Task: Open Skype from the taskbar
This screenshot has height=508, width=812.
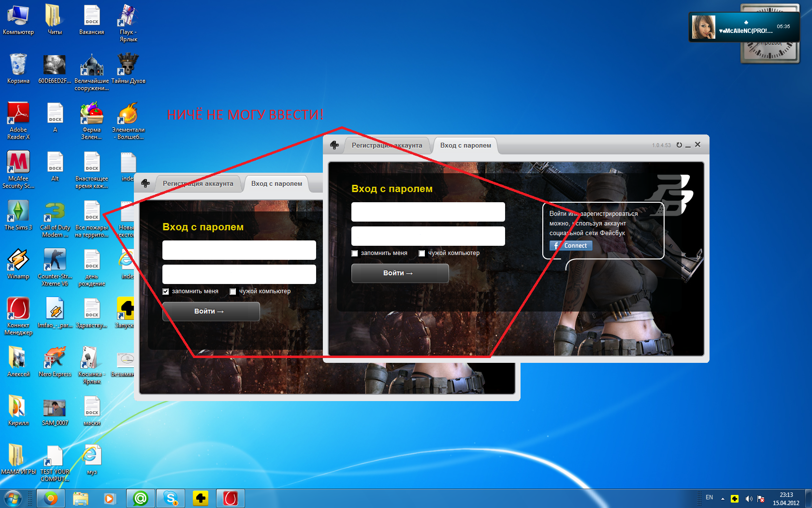Action: 171,498
